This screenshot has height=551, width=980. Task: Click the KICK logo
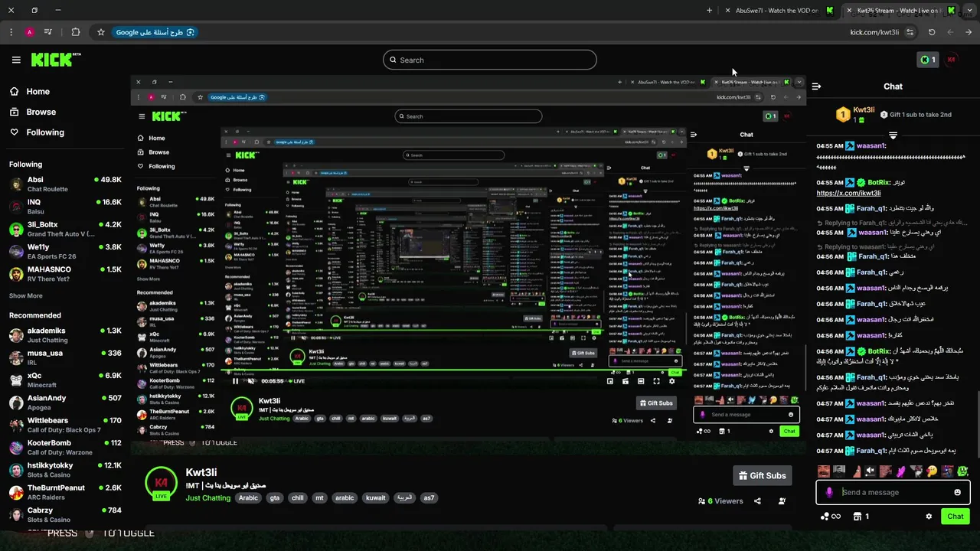point(55,60)
